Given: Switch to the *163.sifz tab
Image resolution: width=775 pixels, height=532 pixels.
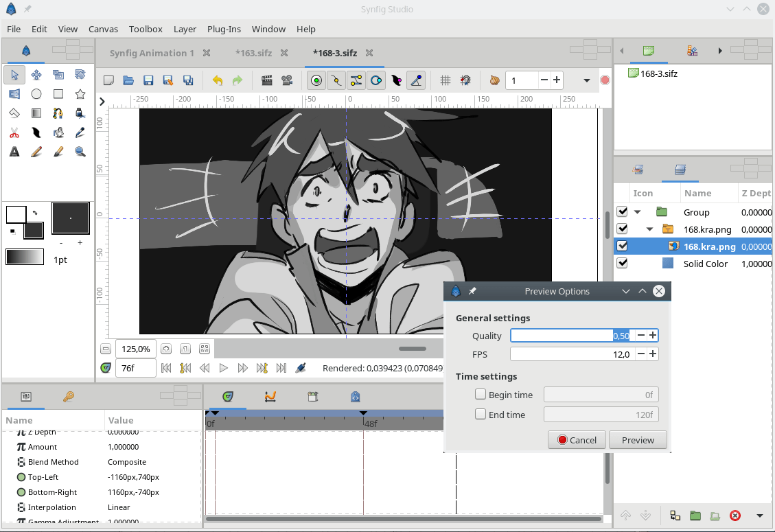Looking at the screenshot, I should point(253,53).
